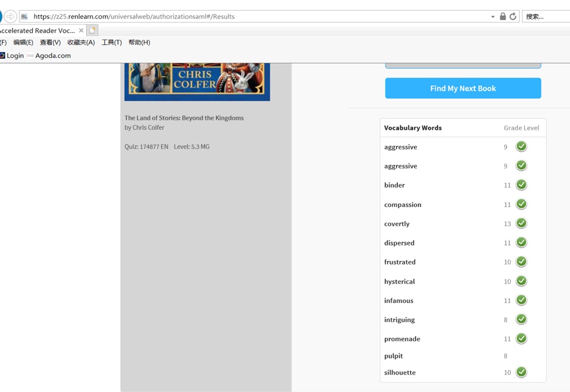The height and width of the screenshot is (392, 570).
Task: Close the Accelerated Reader Voc... tab
Action: [x=81, y=30]
